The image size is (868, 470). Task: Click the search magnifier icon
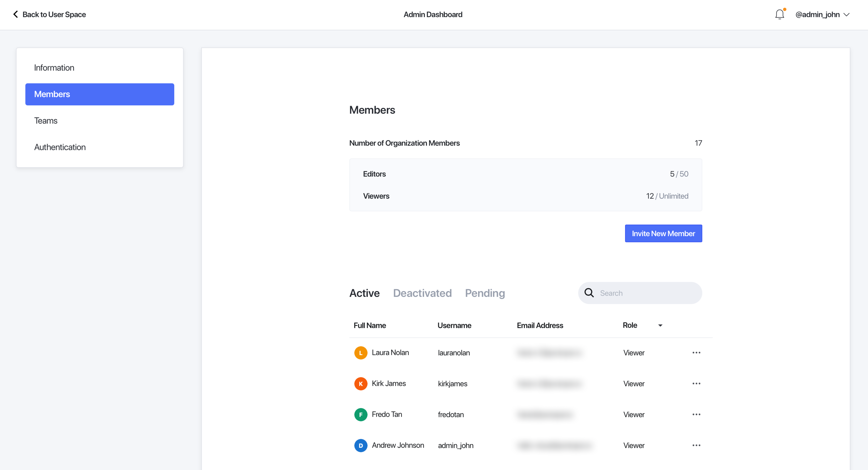[589, 293]
